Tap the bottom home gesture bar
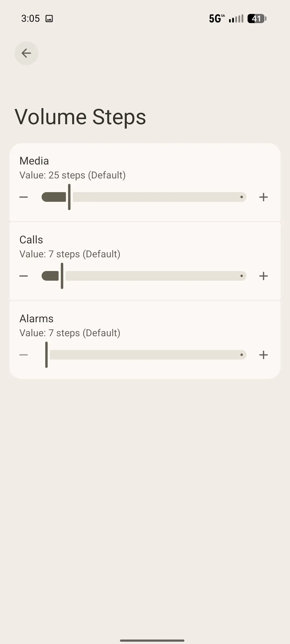Viewport: 290px width, 644px height. pyautogui.click(x=152, y=640)
